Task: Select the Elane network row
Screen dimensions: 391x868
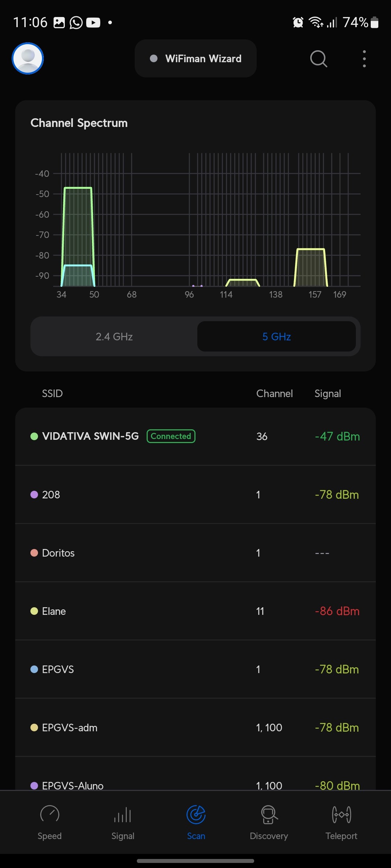Action: coord(195,611)
